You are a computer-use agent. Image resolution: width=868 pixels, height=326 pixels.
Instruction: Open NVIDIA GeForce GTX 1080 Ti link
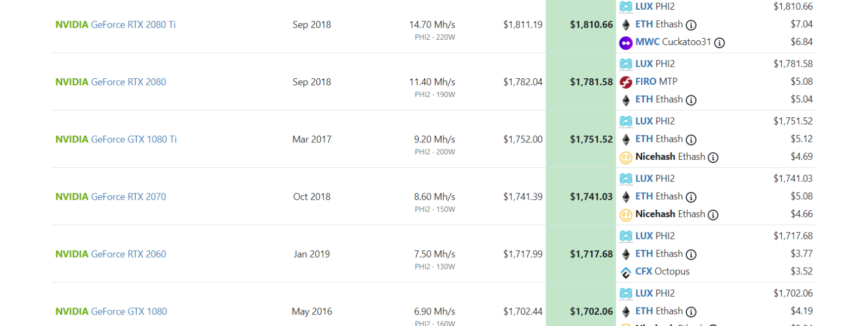[116, 140]
